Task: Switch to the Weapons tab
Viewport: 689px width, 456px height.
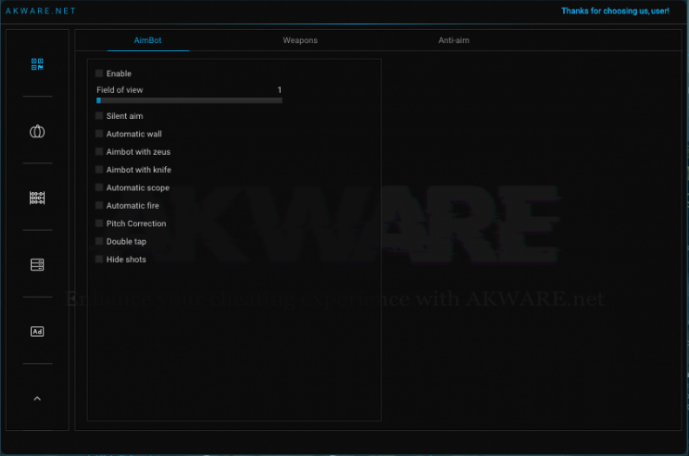Action: tap(300, 40)
